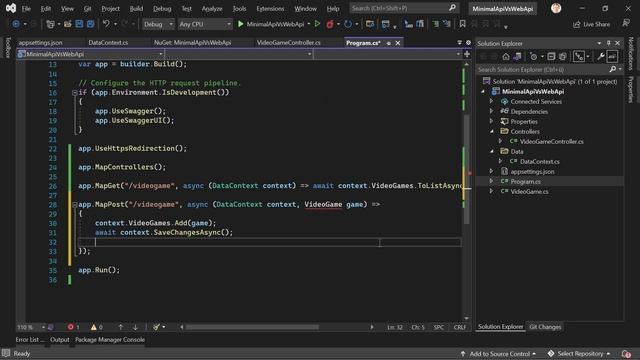This screenshot has height=360, width=640.
Task: Click the bookmark toolbar icon
Action: point(462,24)
